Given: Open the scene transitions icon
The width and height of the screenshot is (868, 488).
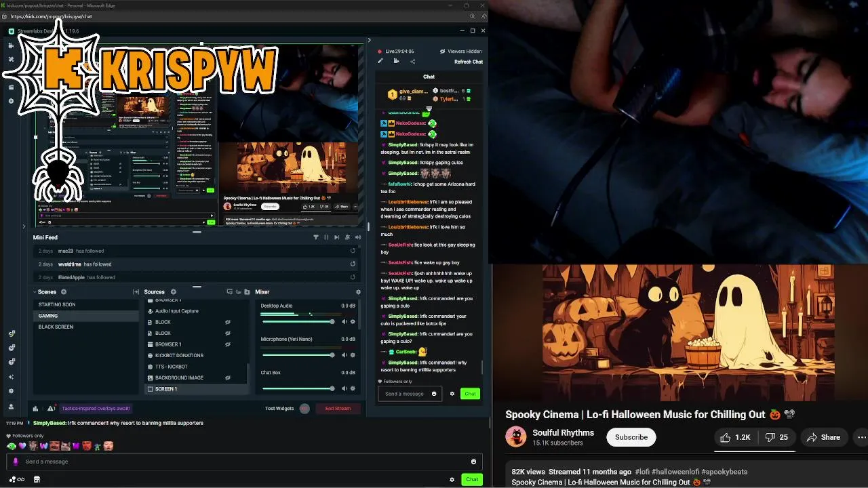Looking at the screenshot, I should coord(136,292).
